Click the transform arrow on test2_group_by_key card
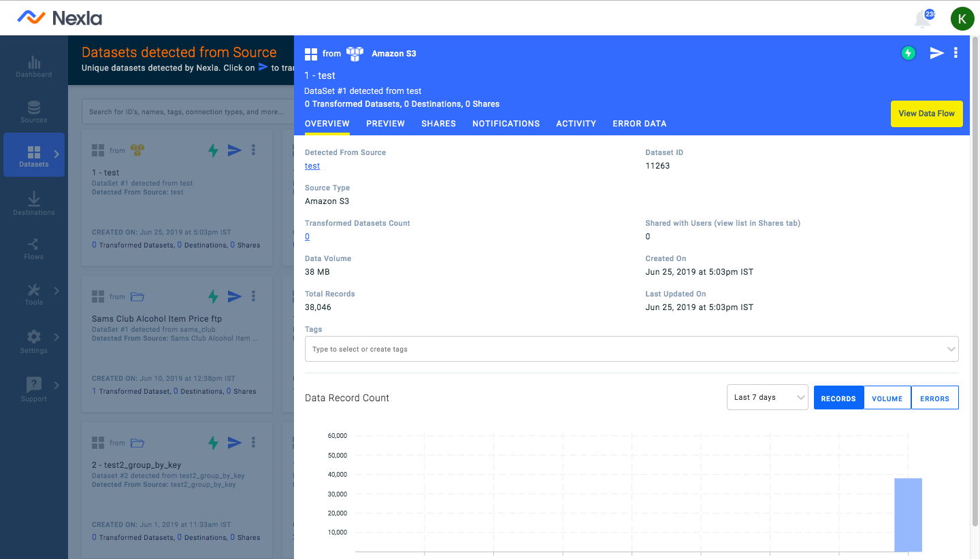The height and width of the screenshot is (559, 980). [235, 443]
